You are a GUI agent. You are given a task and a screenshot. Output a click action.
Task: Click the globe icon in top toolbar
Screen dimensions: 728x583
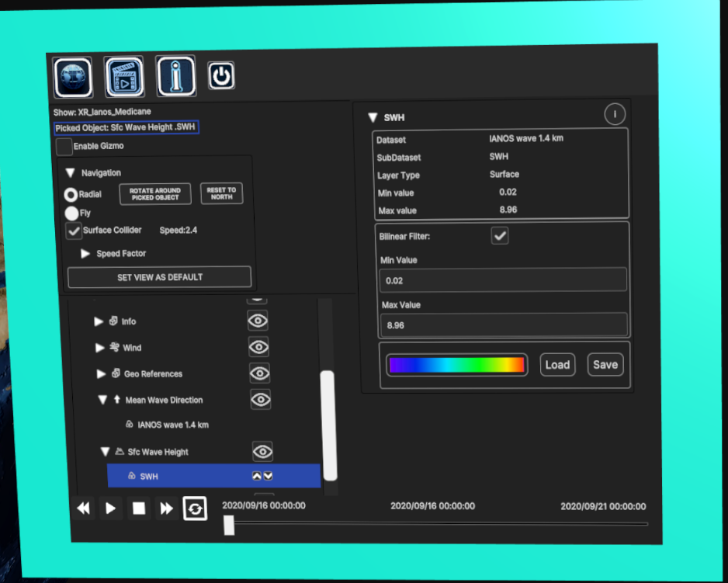click(73, 78)
